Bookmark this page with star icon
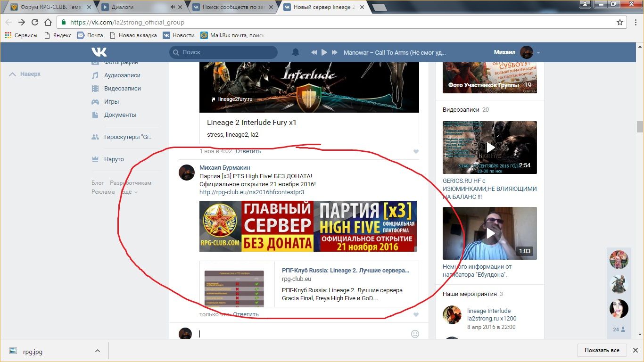644x362 pixels. point(620,22)
